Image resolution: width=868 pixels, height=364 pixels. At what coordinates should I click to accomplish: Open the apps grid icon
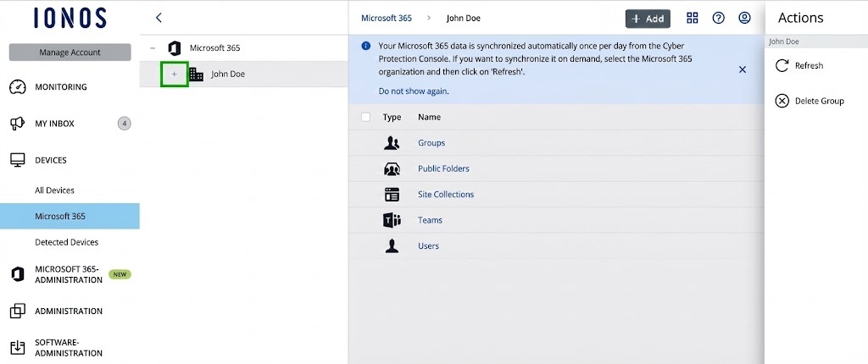click(x=692, y=18)
